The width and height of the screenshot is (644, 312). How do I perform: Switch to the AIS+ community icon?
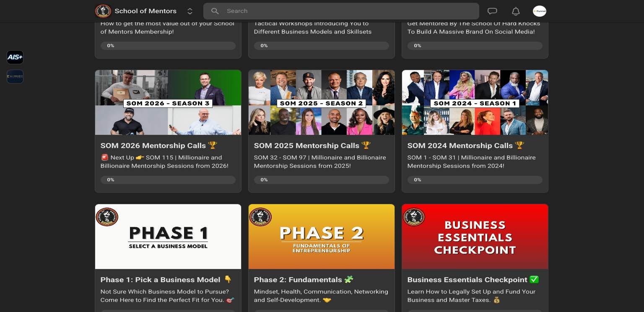(15, 57)
